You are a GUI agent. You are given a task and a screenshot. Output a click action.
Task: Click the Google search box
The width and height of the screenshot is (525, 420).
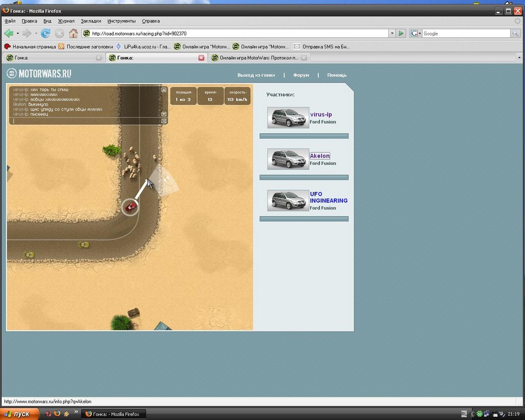(x=466, y=33)
